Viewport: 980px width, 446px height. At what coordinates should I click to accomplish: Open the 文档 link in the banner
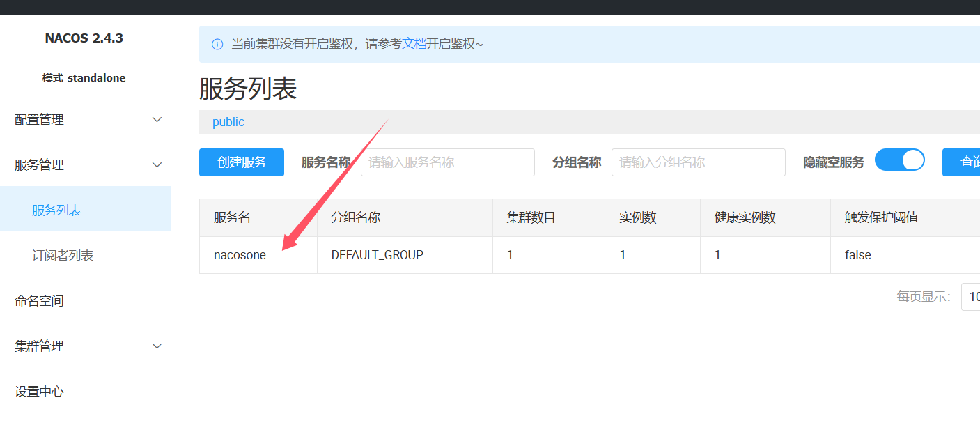tap(414, 44)
